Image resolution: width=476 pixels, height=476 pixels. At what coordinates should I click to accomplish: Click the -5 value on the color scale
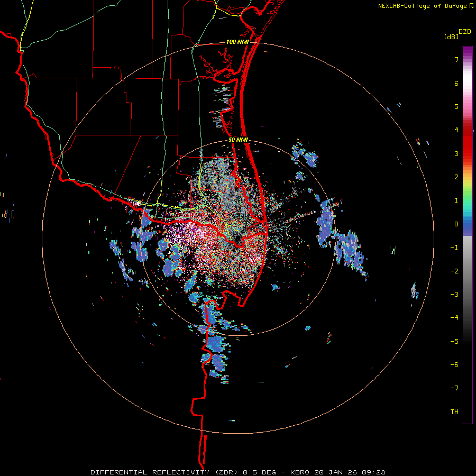[454, 341]
